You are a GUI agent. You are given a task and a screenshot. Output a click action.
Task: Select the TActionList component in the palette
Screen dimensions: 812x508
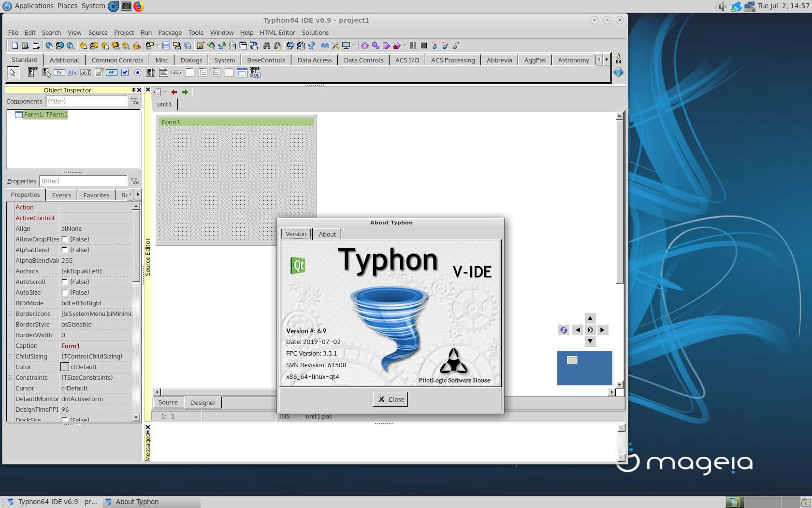(255, 73)
